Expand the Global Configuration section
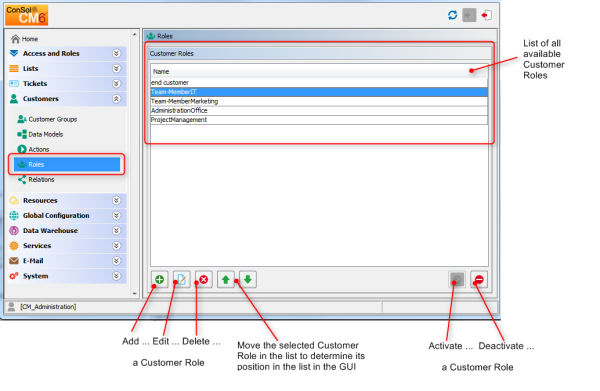 (x=117, y=215)
